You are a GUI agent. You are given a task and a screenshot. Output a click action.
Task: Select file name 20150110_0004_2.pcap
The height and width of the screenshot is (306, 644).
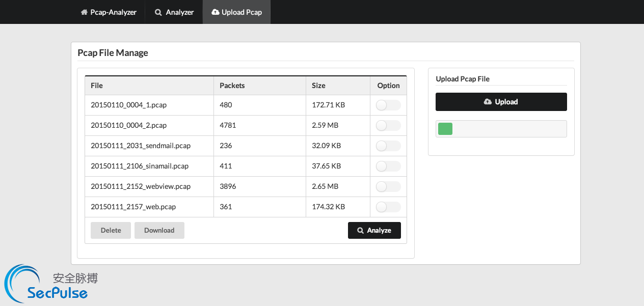pyautogui.click(x=129, y=125)
